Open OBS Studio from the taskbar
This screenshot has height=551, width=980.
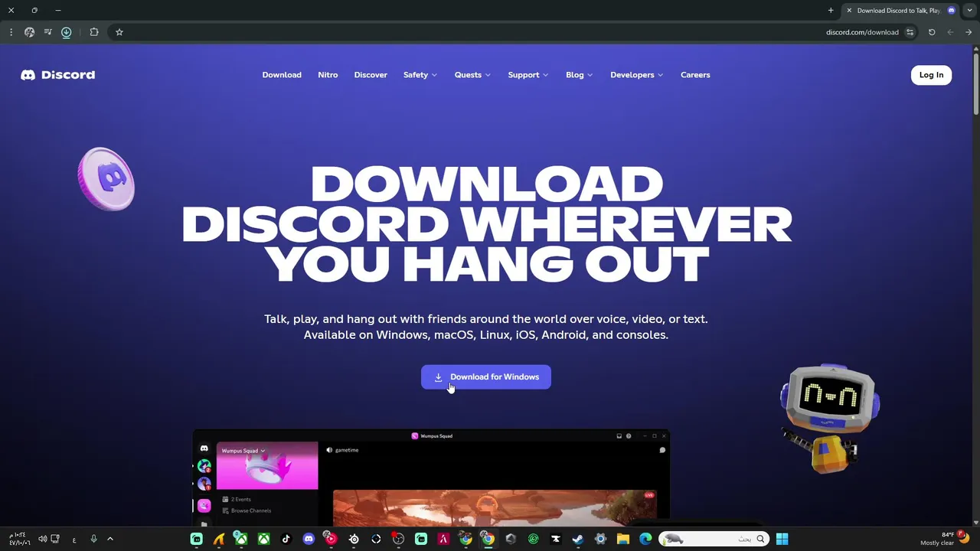[398, 539]
